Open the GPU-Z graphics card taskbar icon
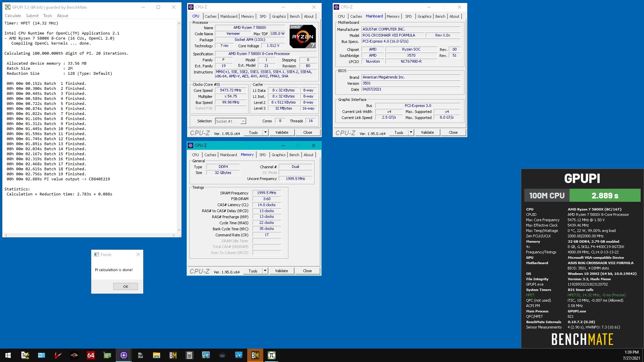This screenshot has width=644, height=362. click(x=107, y=355)
